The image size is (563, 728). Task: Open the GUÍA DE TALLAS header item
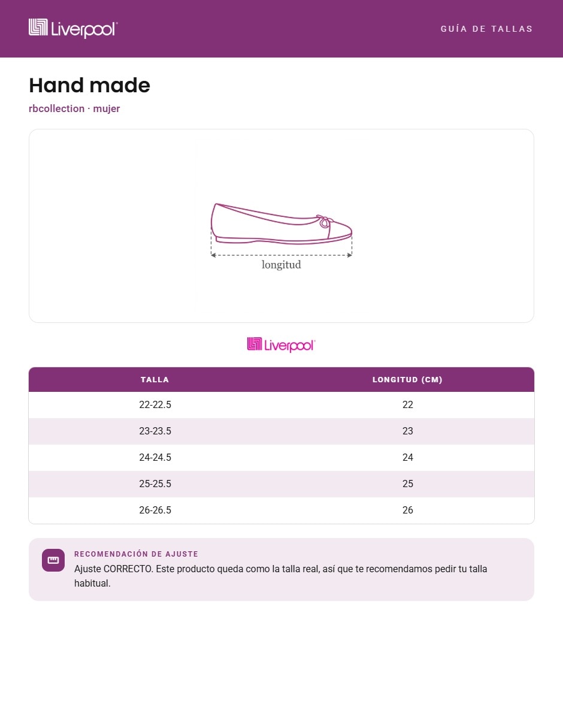pyautogui.click(x=486, y=29)
